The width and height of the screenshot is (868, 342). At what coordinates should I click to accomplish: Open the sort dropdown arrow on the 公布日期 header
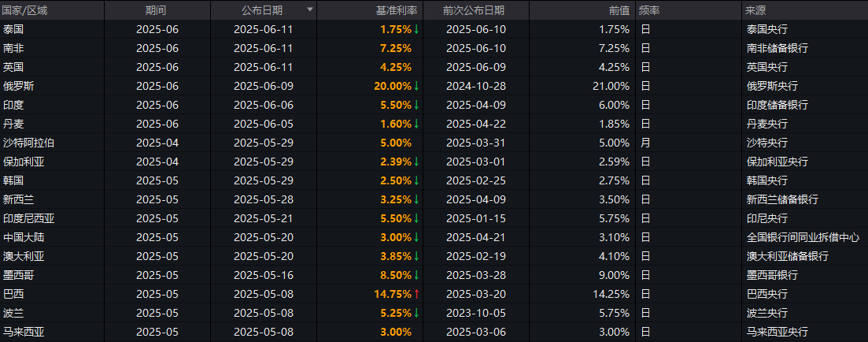[x=309, y=10]
